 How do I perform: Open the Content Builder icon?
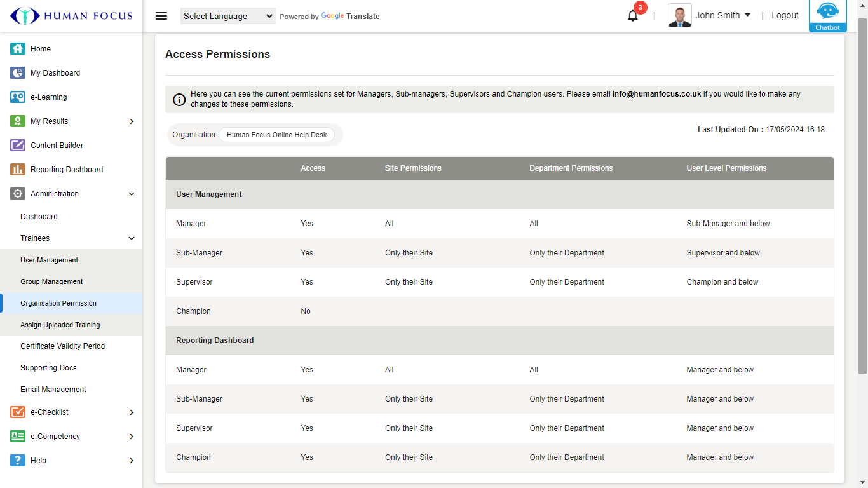tap(18, 146)
